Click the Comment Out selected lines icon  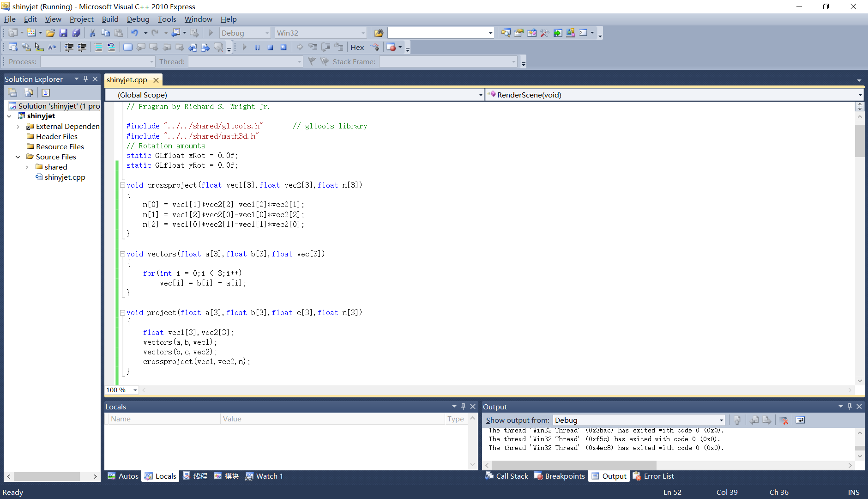click(x=98, y=47)
